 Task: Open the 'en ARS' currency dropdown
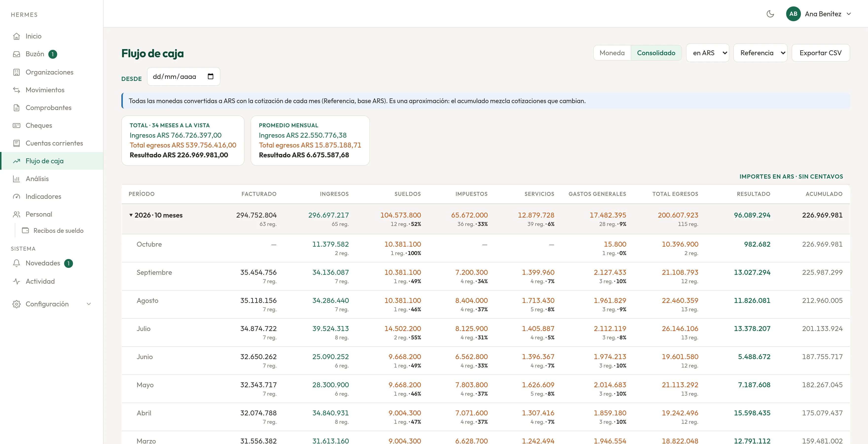click(x=708, y=53)
